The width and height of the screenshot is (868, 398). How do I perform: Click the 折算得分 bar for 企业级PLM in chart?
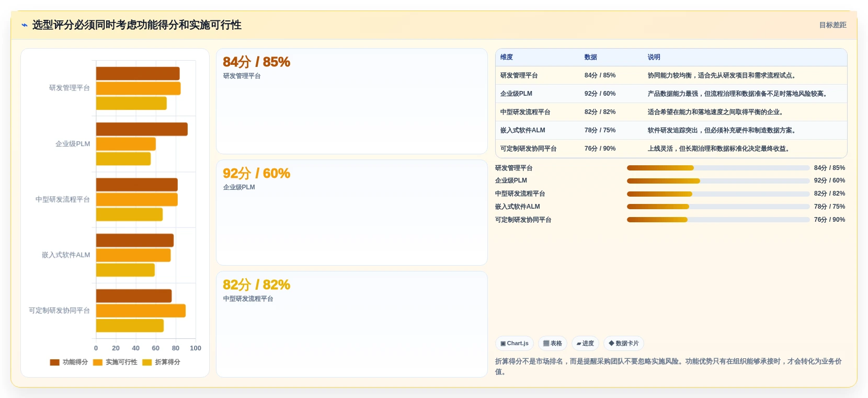pyautogui.click(x=123, y=159)
